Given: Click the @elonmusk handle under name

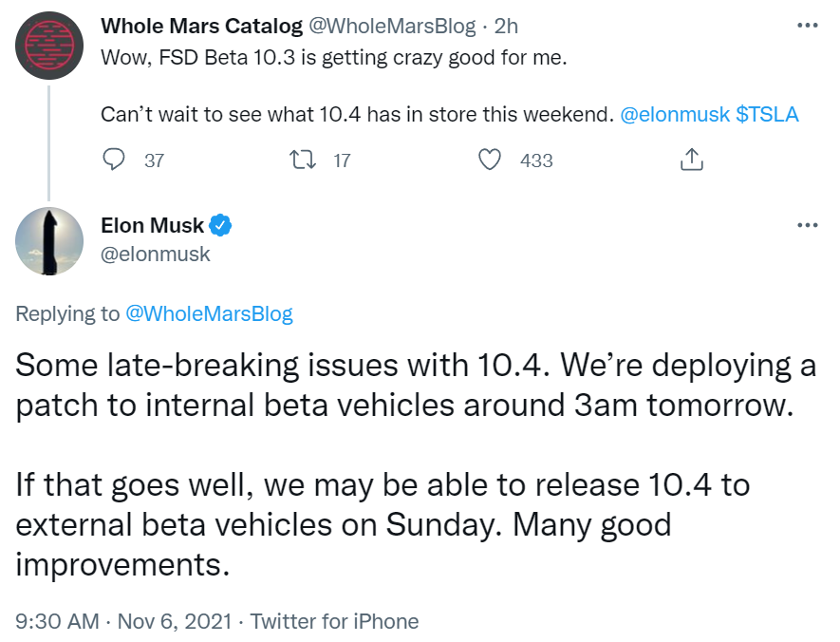Looking at the screenshot, I should (156, 254).
